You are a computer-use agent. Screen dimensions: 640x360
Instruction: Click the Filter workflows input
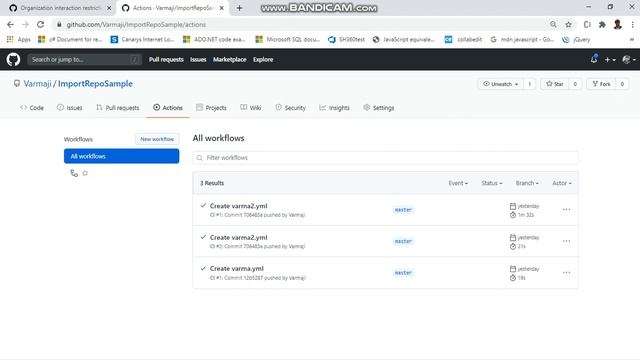tap(385, 158)
